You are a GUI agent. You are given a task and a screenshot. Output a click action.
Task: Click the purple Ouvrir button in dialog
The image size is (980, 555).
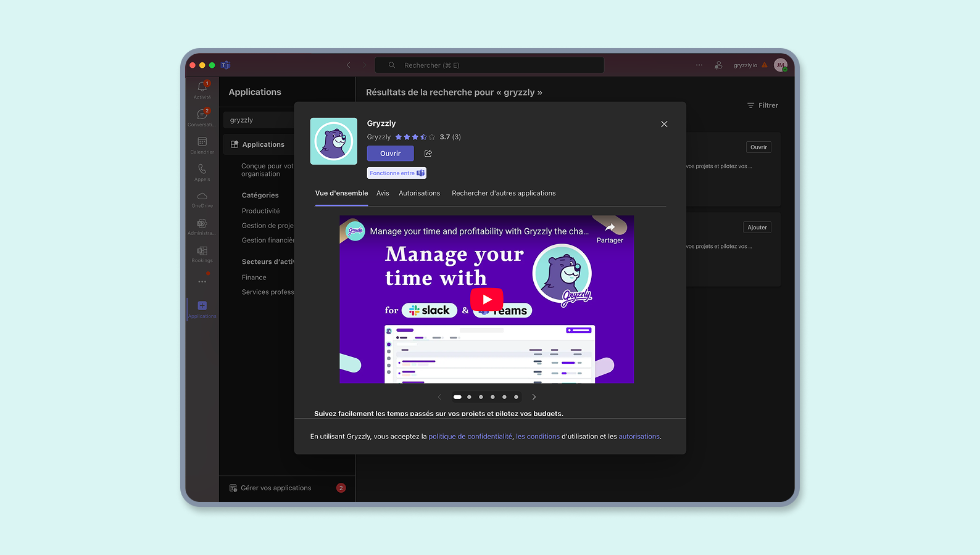[x=391, y=154]
